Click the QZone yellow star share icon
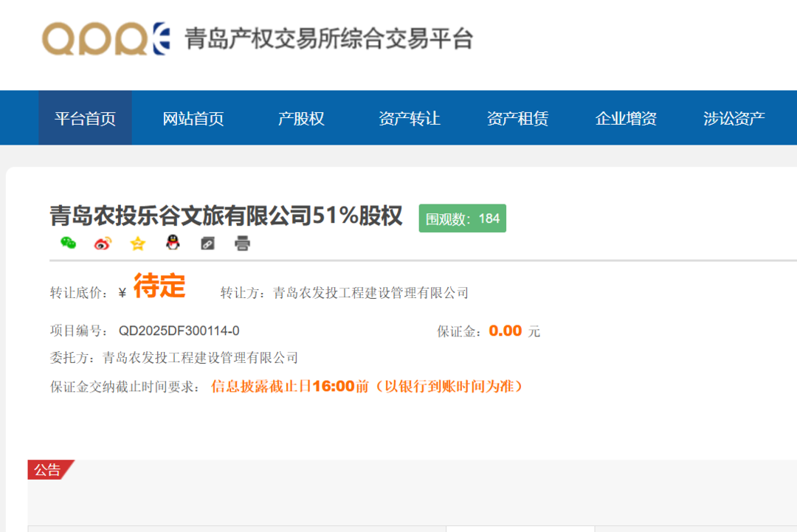Image resolution: width=797 pixels, height=532 pixels. (138, 243)
